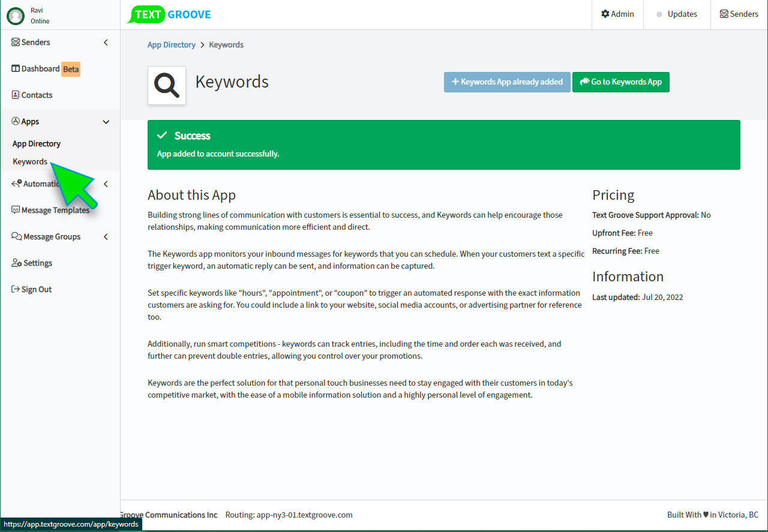
Task: Open Senders in top bar
Action: point(739,14)
